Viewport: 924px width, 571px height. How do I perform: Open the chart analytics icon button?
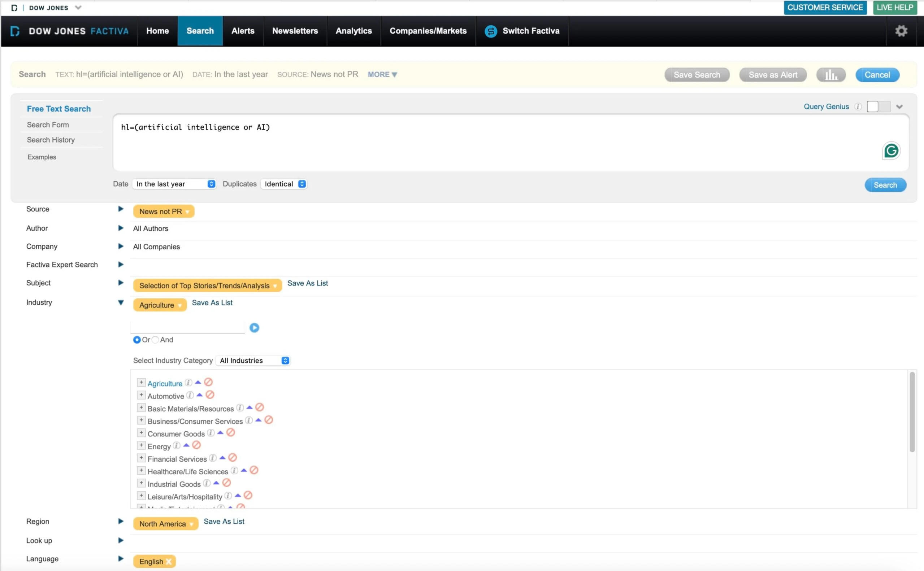830,75
